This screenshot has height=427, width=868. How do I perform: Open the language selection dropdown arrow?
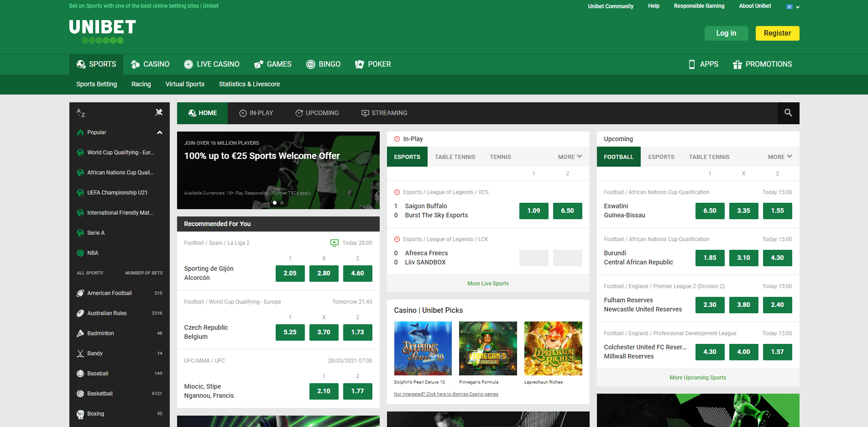797,7
